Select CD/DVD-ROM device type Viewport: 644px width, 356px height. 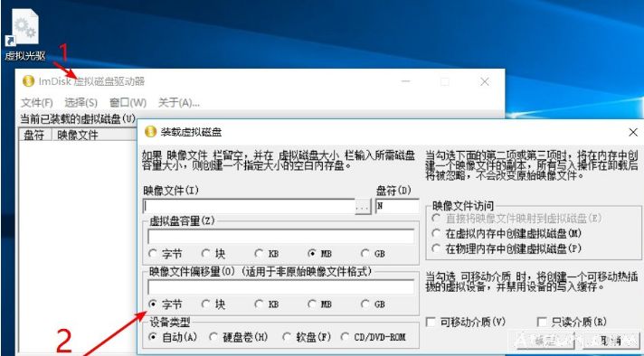point(374,337)
